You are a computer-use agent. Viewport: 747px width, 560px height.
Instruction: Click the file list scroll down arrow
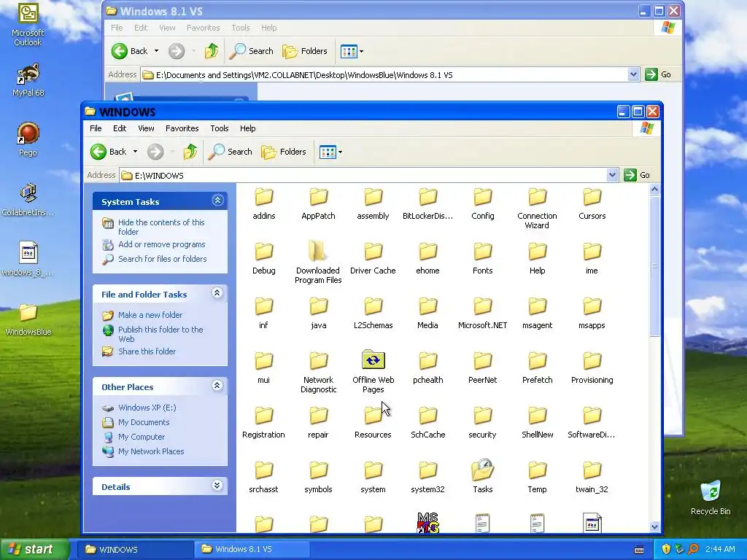[654, 526]
